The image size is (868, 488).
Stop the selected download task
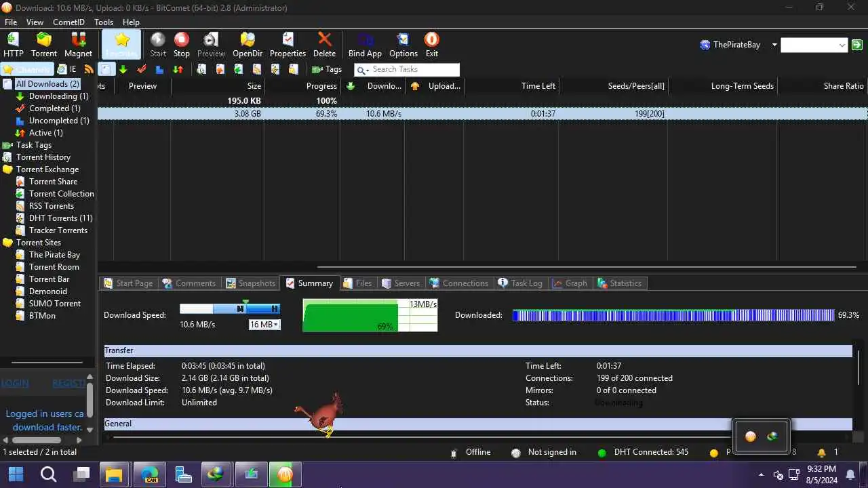point(181,45)
